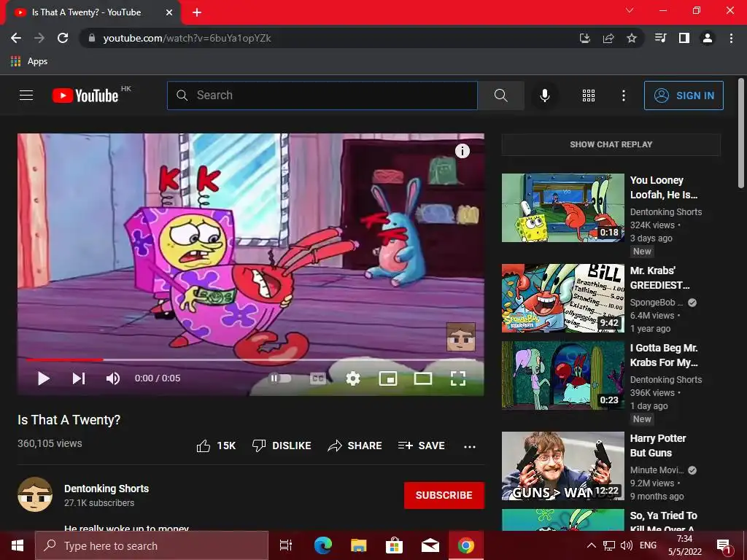
Task: Open the YouTube hamburger guide menu
Action: pyautogui.click(x=26, y=96)
